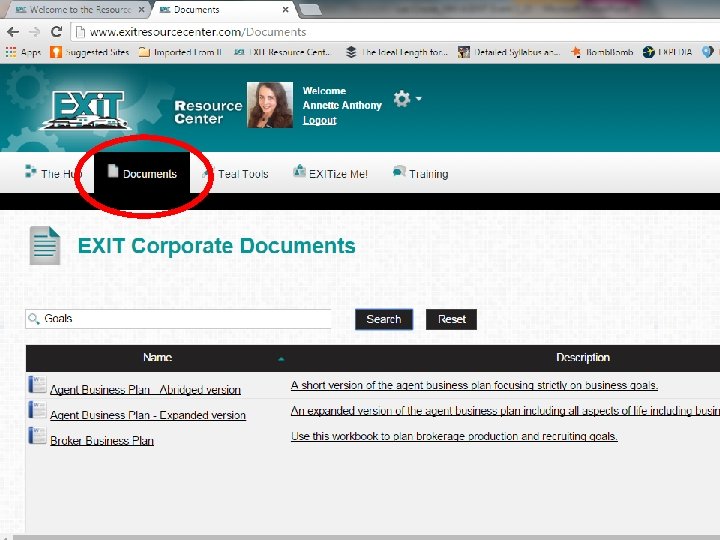Viewport: 720px width, 540px height.
Task: Click the Reset button
Action: point(451,319)
